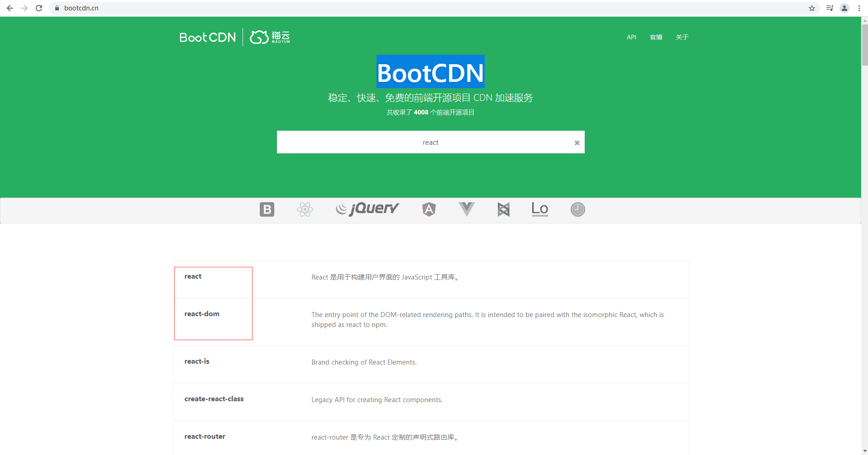Open the browser media control icon

pos(830,8)
